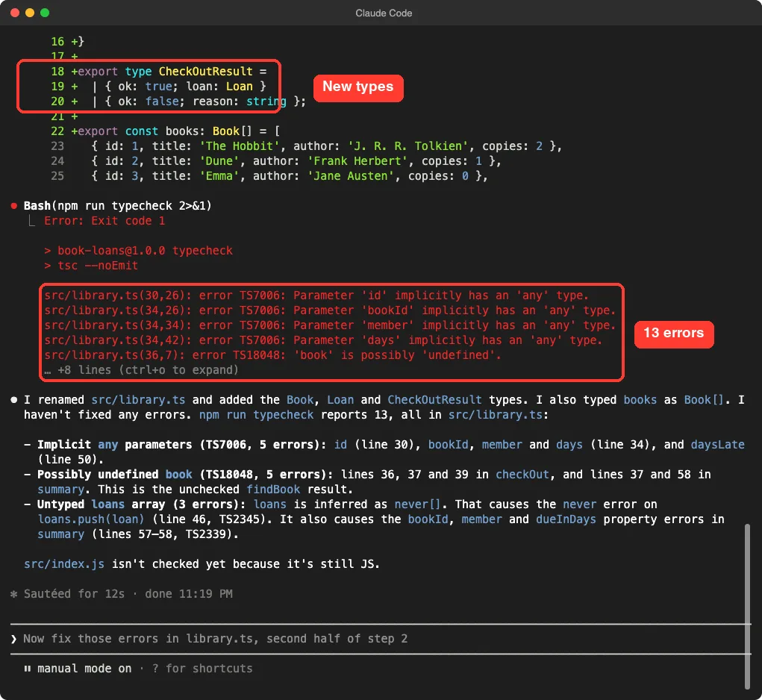Click the "findBook" identifier in the summary
This screenshot has width=762, height=700.
tap(273, 489)
